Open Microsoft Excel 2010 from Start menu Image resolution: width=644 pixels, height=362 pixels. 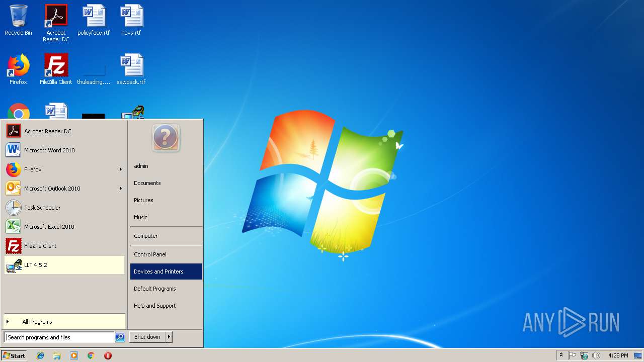[x=64, y=227]
